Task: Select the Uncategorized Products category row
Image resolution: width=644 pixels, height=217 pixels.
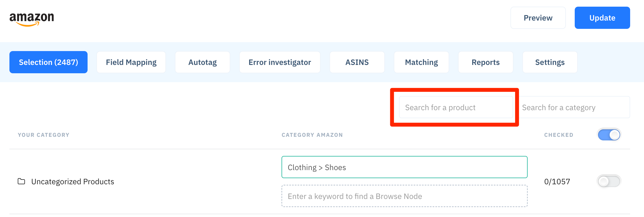Action: [320, 181]
